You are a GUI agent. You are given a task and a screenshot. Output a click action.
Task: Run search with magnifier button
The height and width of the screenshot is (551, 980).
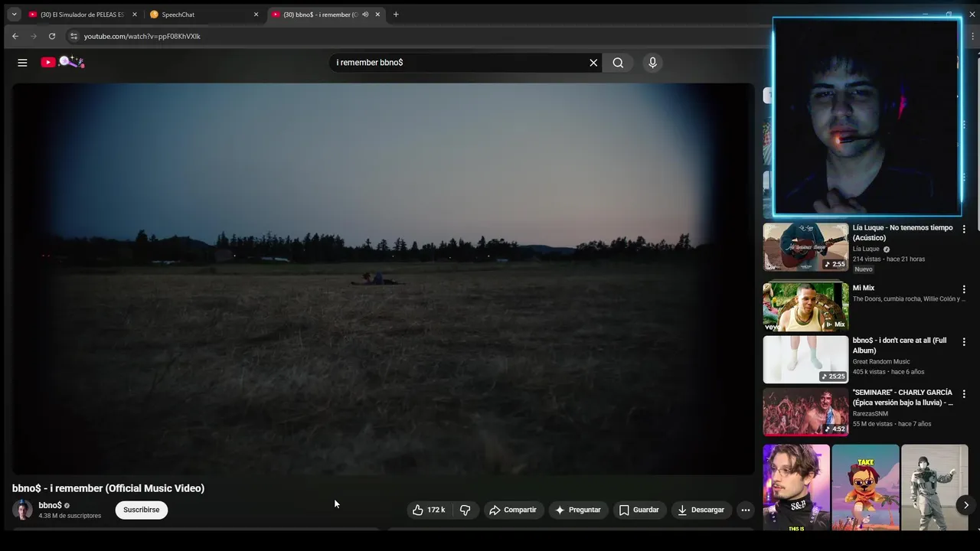pyautogui.click(x=618, y=63)
